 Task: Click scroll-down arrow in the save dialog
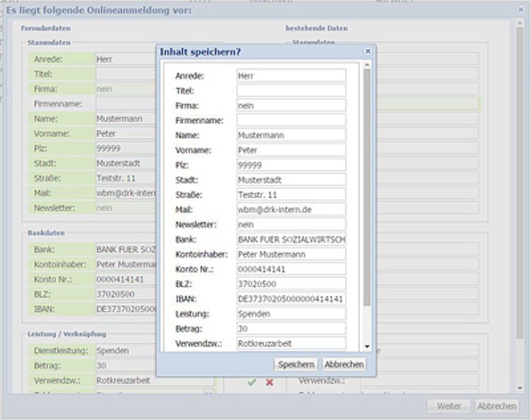click(x=367, y=346)
